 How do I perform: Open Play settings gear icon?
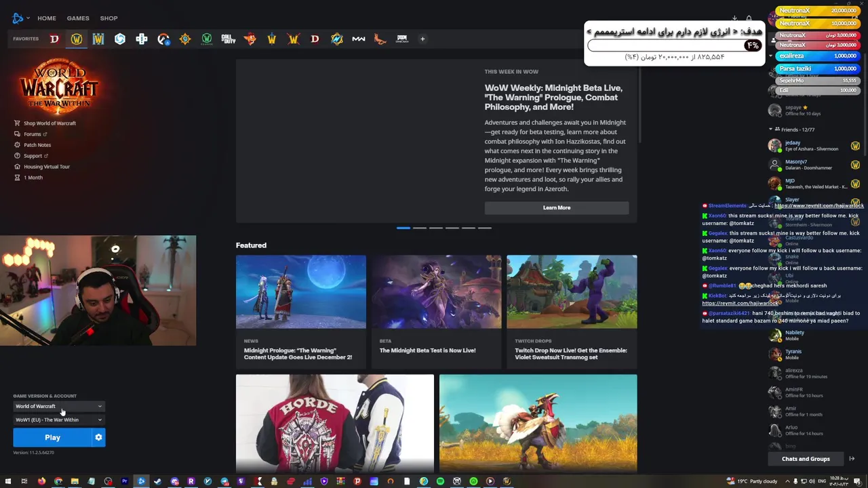tap(98, 438)
